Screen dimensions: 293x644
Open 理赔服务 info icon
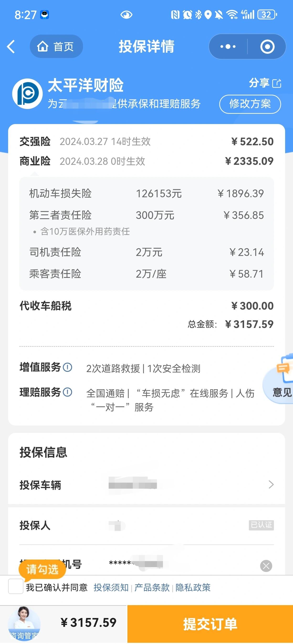[x=68, y=392]
